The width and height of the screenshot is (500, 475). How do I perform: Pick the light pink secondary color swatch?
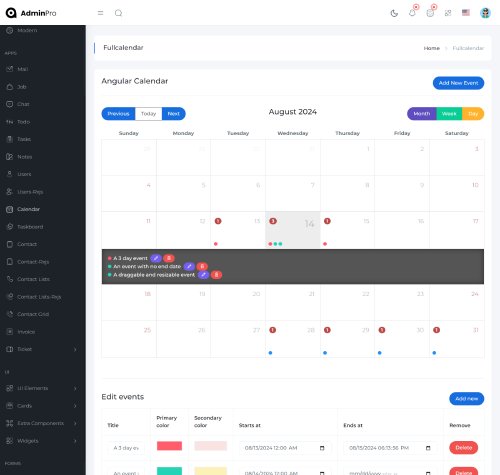click(x=211, y=446)
